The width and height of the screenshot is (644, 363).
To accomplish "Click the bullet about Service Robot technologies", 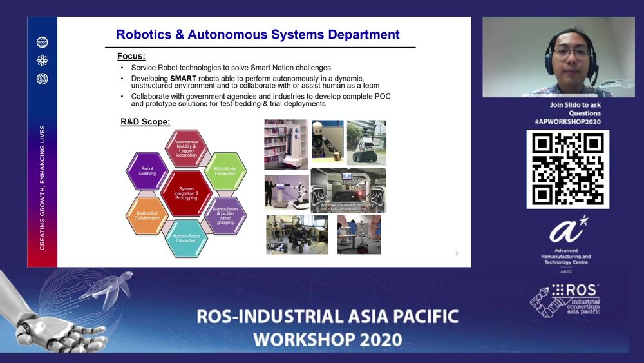I will 231,68.
